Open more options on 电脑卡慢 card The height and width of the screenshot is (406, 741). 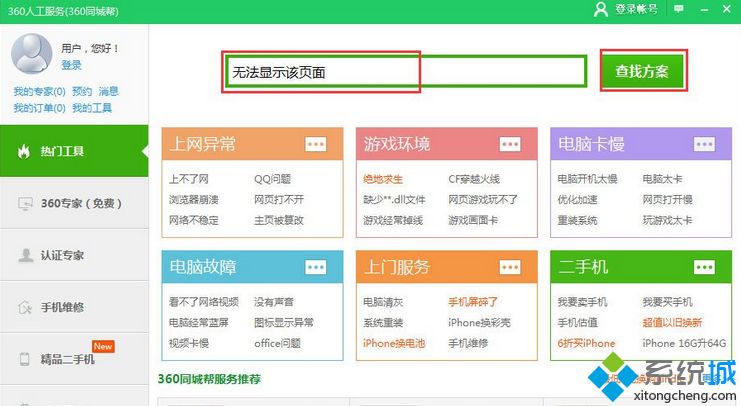(x=704, y=144)
